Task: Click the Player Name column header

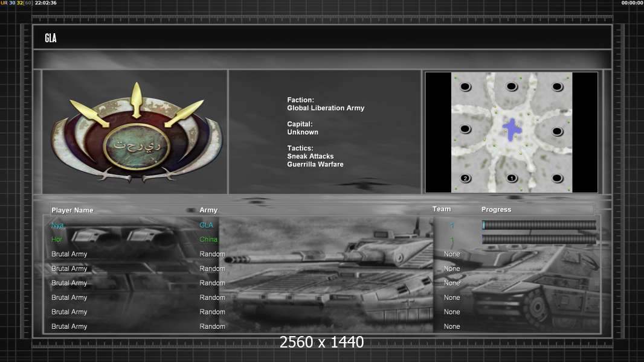Action: (72, 210)
